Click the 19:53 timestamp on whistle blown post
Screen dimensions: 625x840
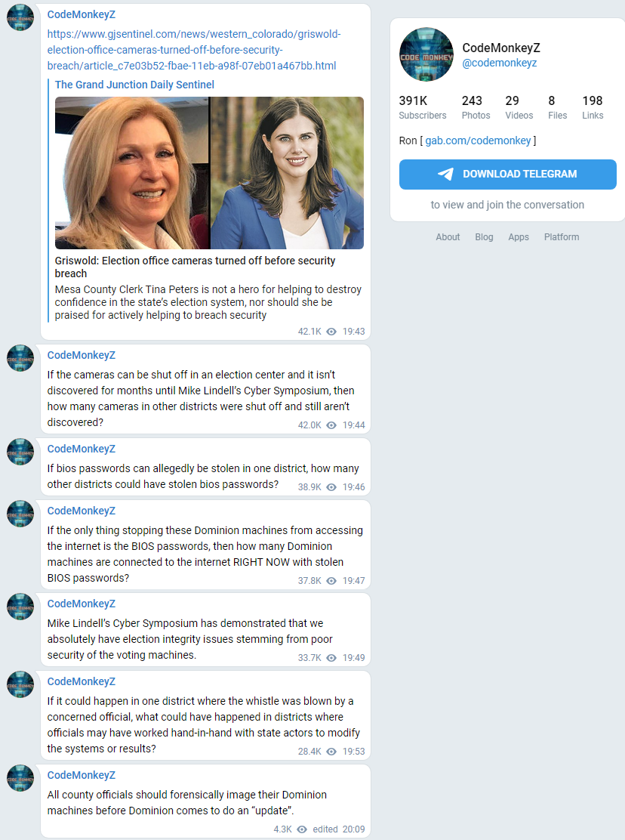click(354, 752)
